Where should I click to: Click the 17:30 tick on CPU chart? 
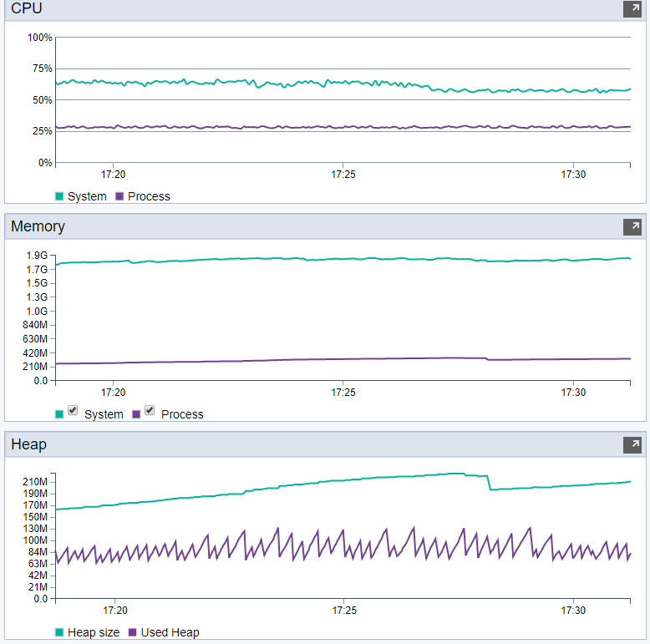[573, 175]
